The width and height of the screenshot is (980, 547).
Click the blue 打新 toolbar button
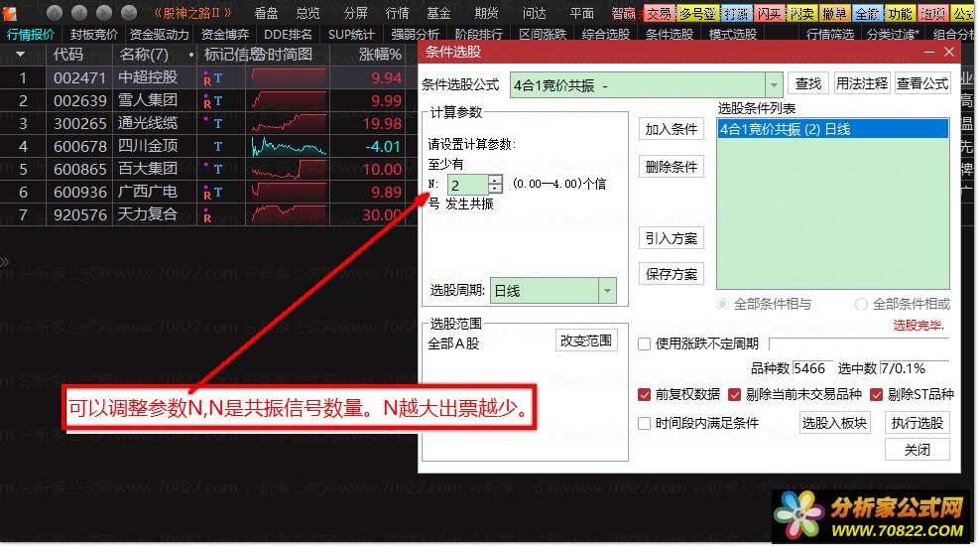(x=736, y=13)
